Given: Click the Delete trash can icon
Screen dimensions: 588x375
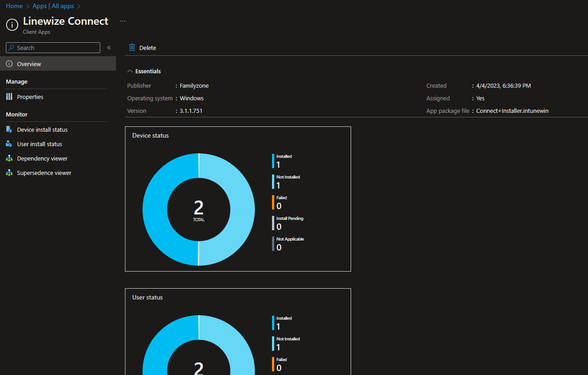Looking at the screenshot, I should point(132,47).
